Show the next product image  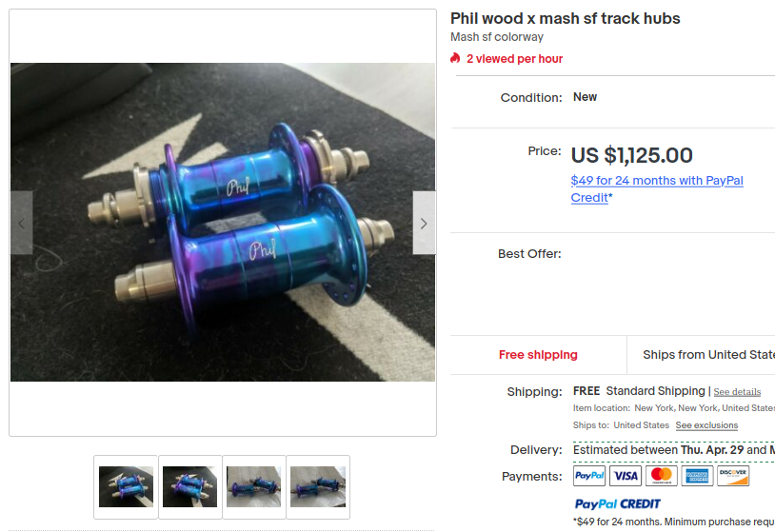[x=424, y=223]
